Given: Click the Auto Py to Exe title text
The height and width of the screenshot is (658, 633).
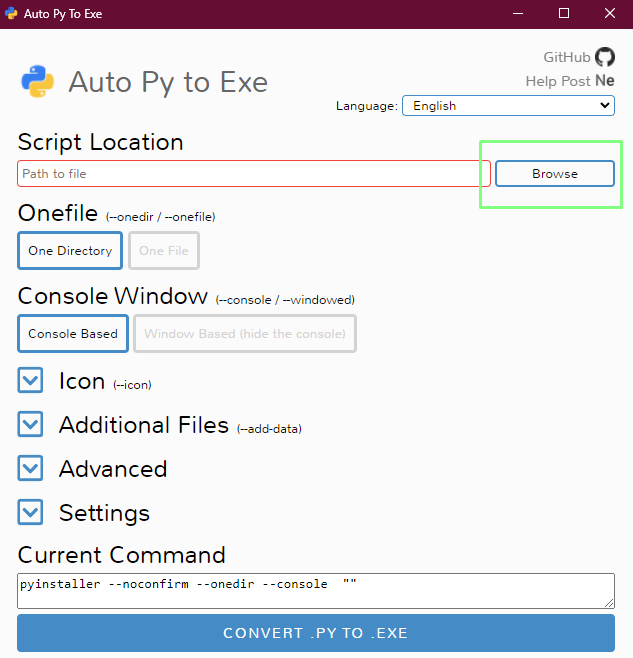Looking at the screenshot, I should pyautogui.click(x=168, y=82).
